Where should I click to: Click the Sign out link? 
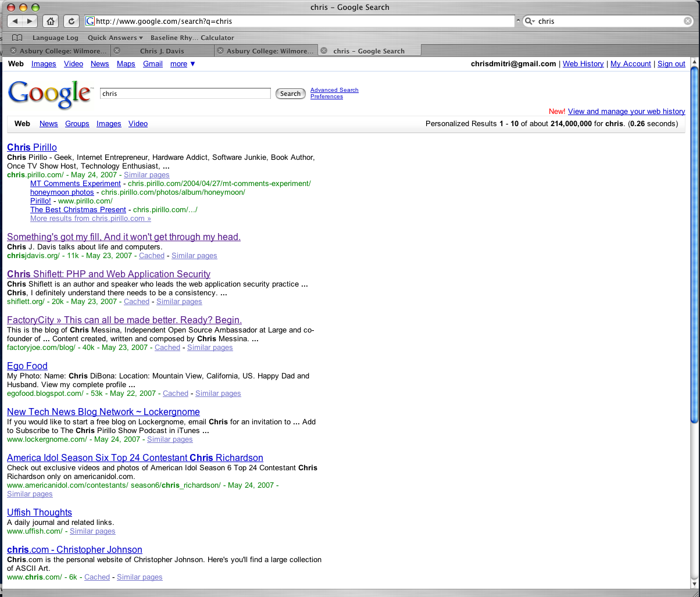point(672,64)
